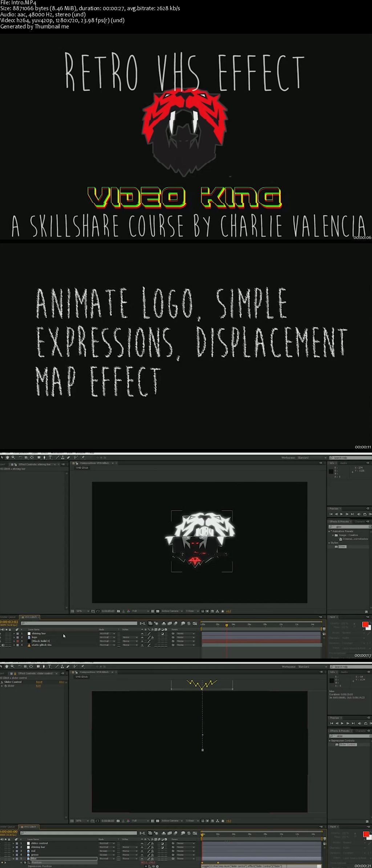The width and height of the screenshot is (372, 868).
Task: Select the Hand tool in the 00:00:21 frame
Action: click(7, 667)
